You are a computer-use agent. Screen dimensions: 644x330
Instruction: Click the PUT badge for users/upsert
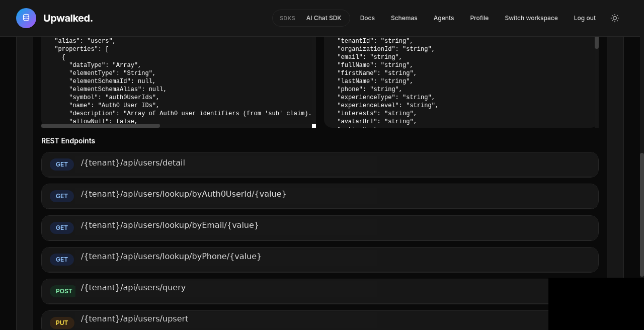click(x=62, y=323)
